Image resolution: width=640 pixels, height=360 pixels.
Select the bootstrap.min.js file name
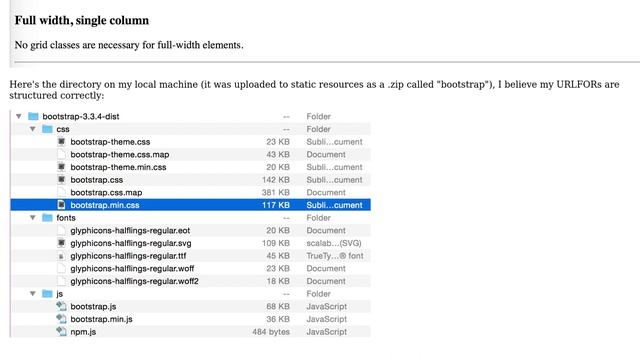pos(101,319)
